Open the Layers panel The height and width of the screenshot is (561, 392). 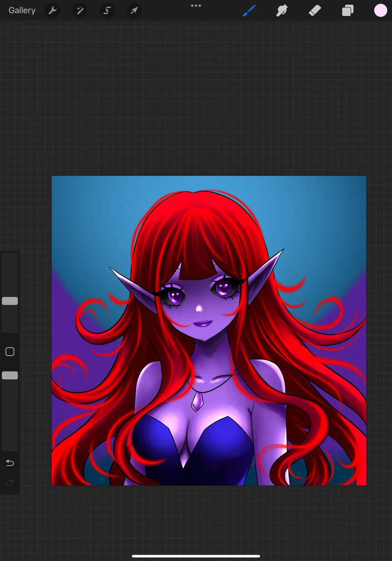(x=348, y=11)
